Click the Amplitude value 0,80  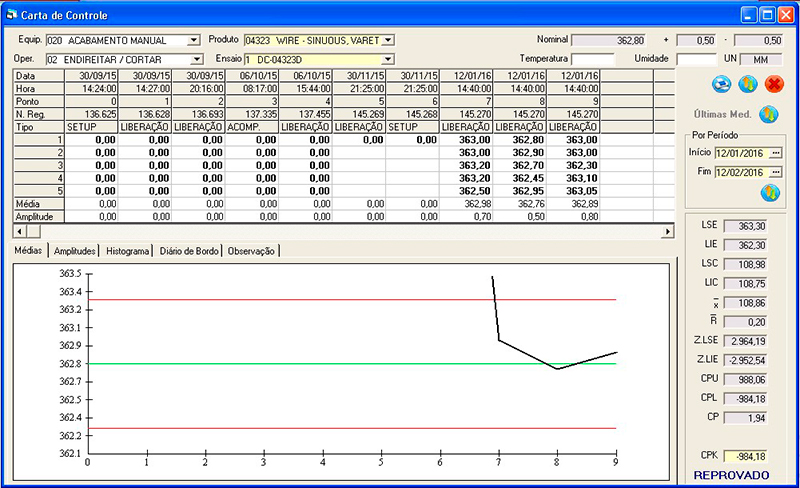(x=573, y=216)
